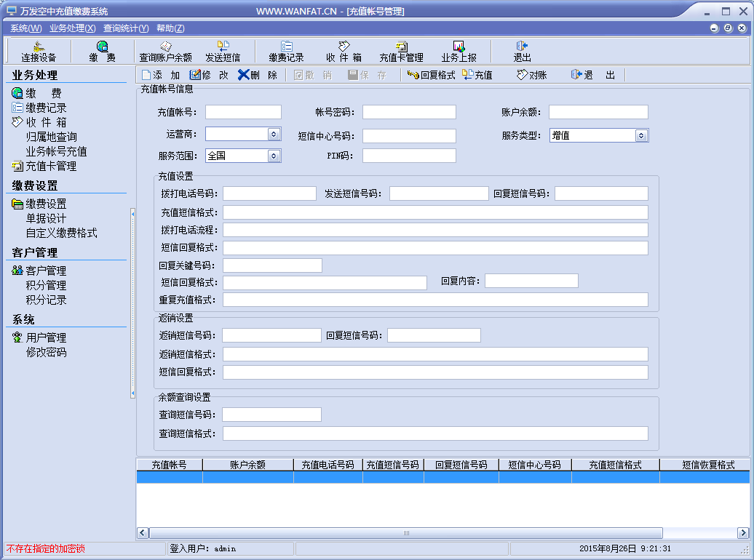The width and height of the screenshot is (754, 560).
Task: Open the 帮助(Z) menu
Action: [x=170, y=28]
